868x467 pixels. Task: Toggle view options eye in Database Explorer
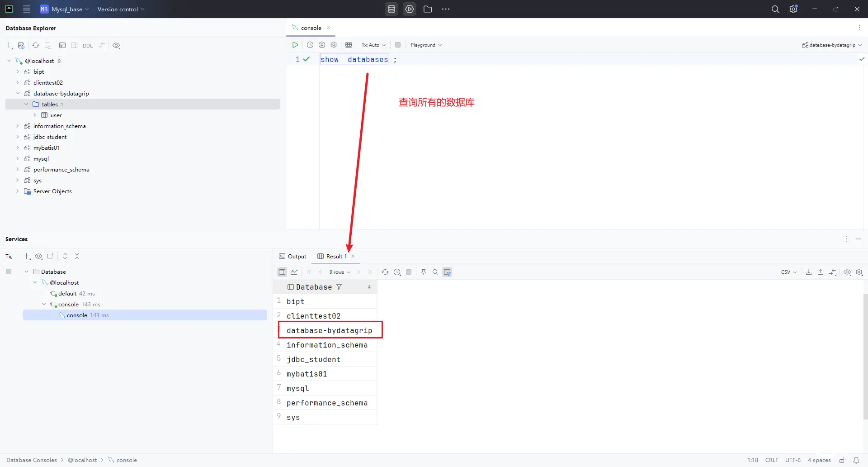pos(116,45)
